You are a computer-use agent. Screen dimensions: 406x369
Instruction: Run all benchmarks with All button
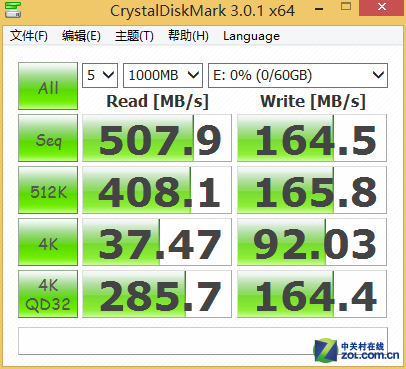pos(48,86)
